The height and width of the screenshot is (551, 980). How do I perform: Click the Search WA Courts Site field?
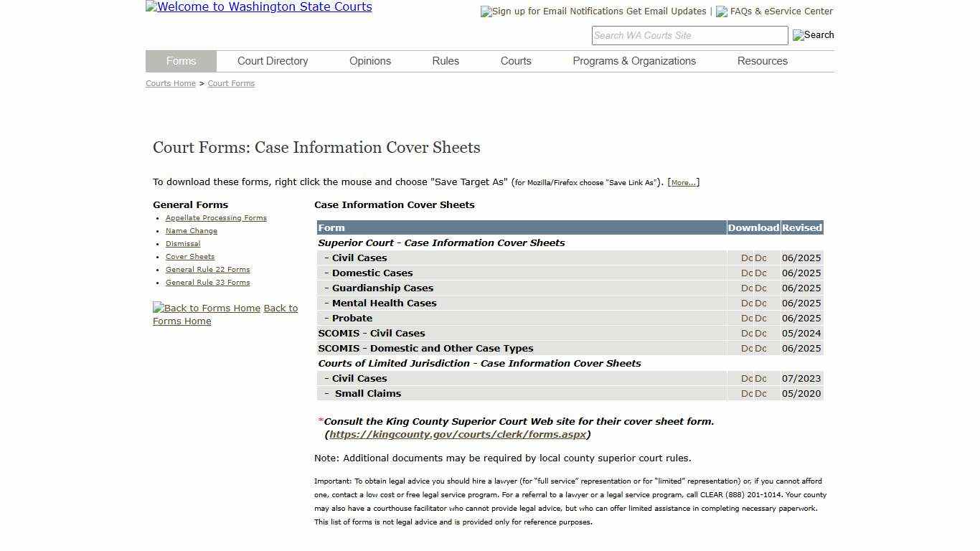[689, 35]
